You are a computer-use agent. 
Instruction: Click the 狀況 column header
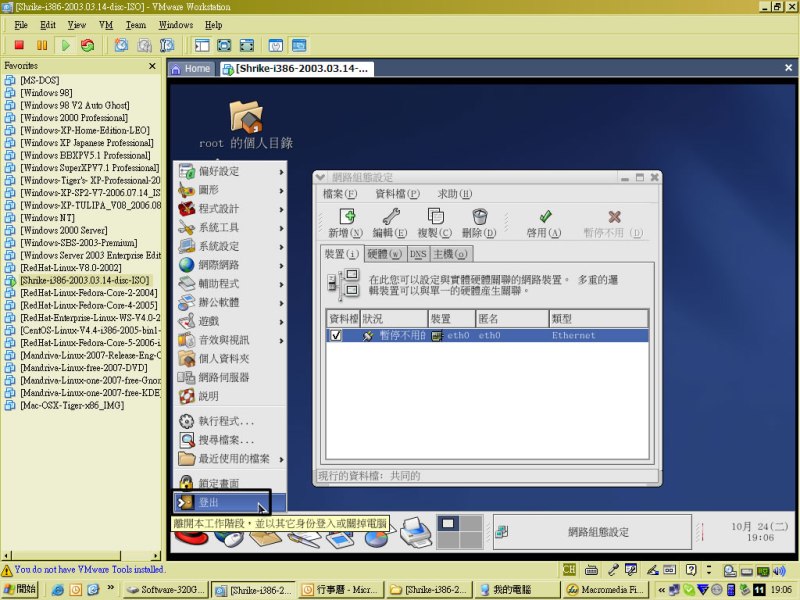[394, 319]
